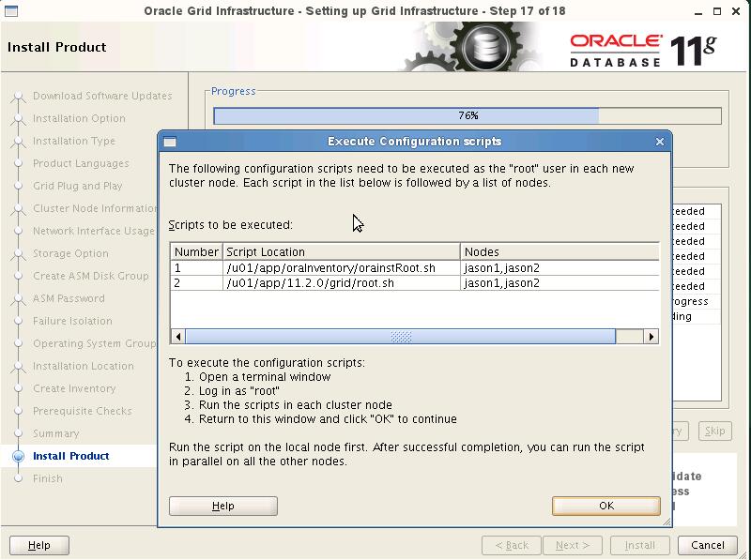The image size is (751, 560).
Task: Select Grid Plug and Play step
Action: pos(77,186)
